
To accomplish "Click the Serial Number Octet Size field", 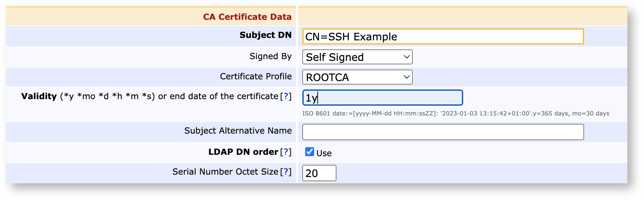I will click(x=319, y=173).
